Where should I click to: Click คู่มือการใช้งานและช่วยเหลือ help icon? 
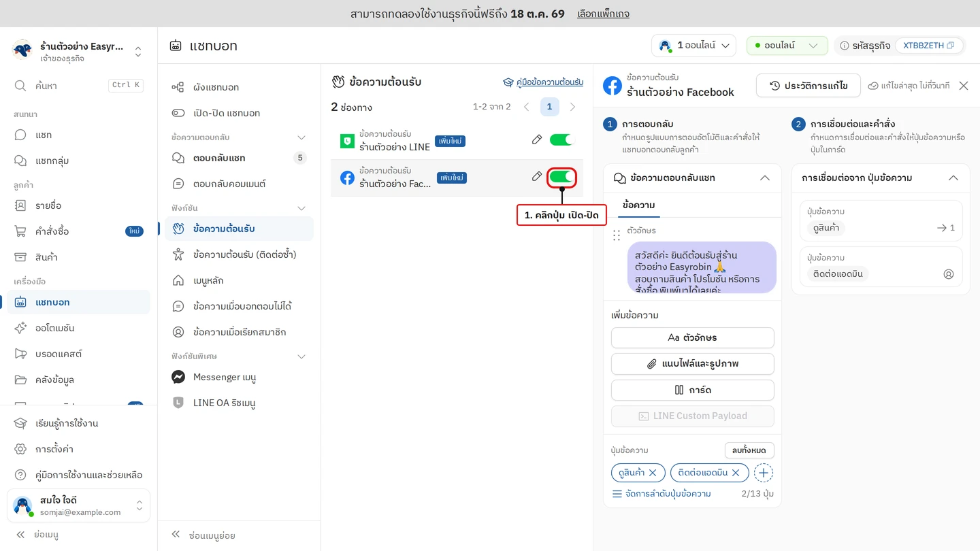pyautogui.click(x=21, y=475)
